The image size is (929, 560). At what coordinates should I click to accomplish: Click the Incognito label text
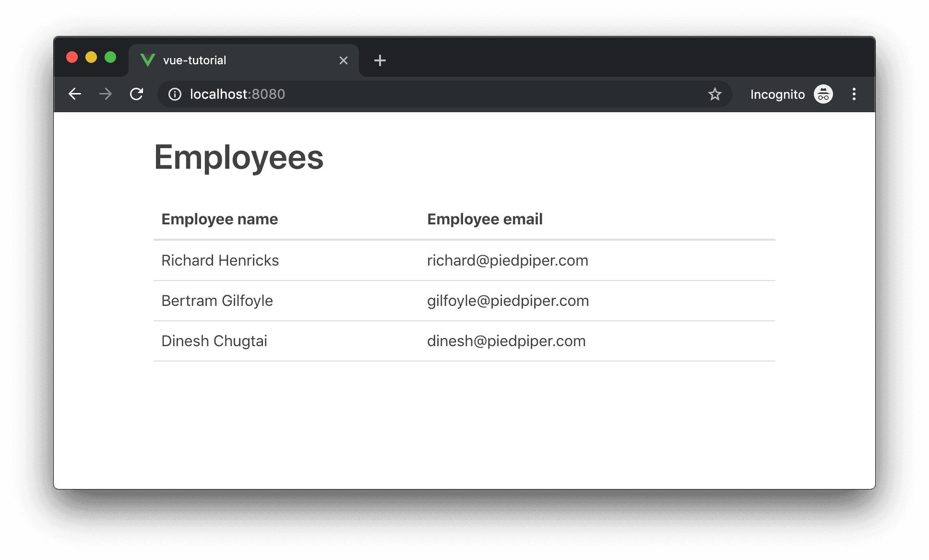pos(777,94)
